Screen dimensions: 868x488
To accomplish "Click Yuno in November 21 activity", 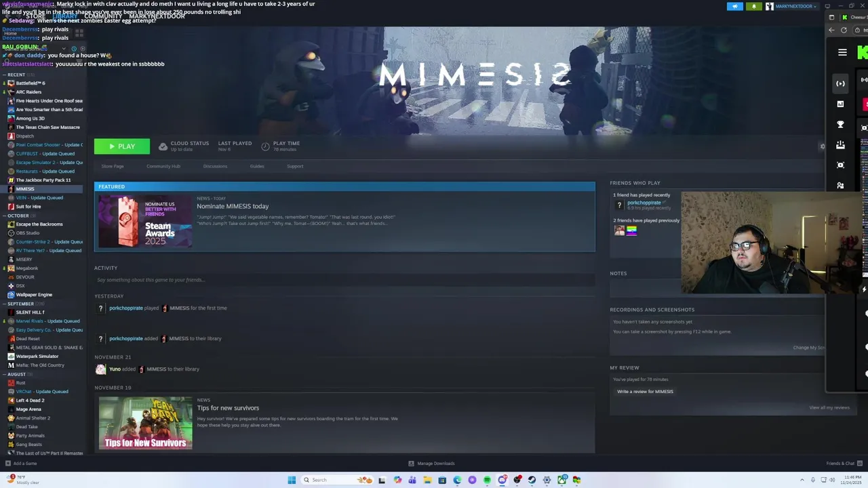I will tap(115, 369).
